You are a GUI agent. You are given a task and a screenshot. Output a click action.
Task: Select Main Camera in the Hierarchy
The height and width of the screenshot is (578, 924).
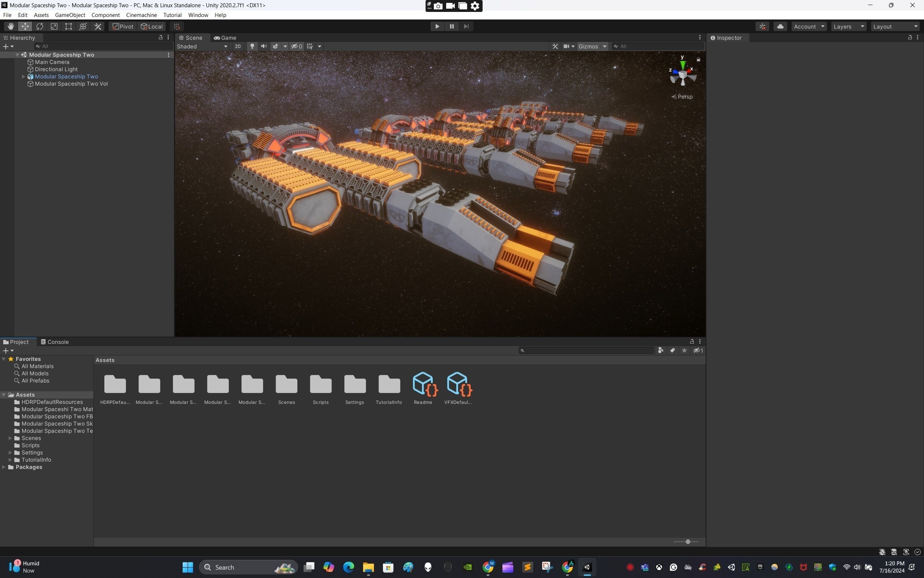[52, 62]
